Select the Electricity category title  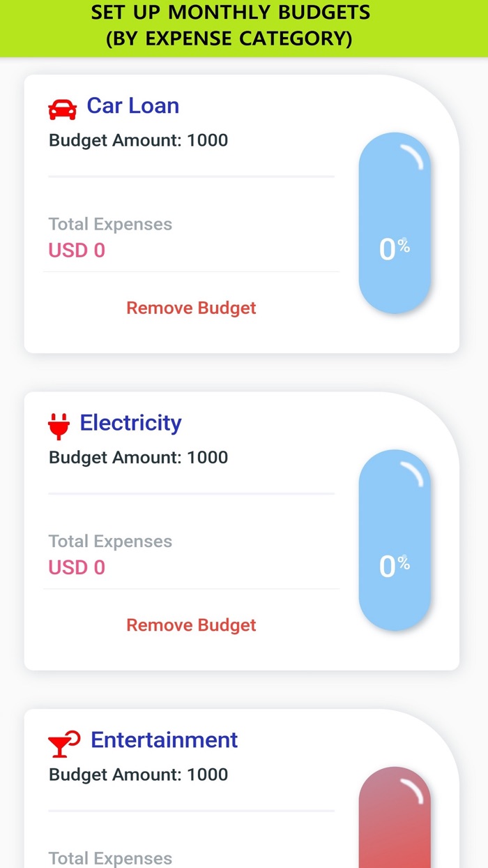pyautogui.click(x=130, y=423)
